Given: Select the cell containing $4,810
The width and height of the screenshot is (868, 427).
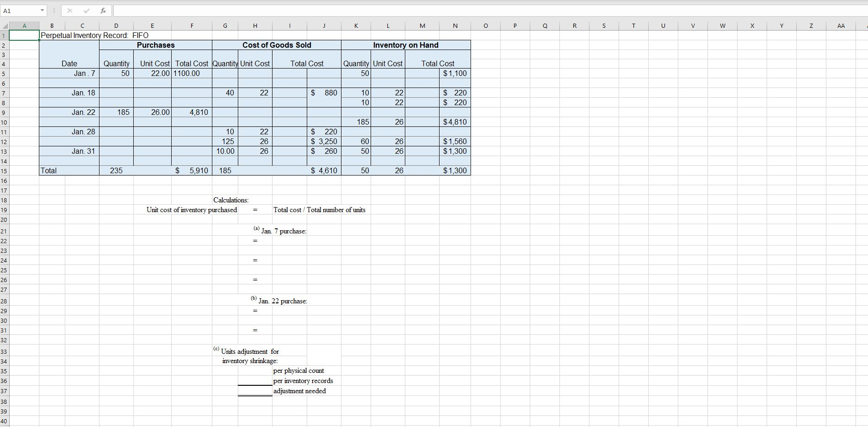Looking at the screenshot, I should (x=455, y=122).
